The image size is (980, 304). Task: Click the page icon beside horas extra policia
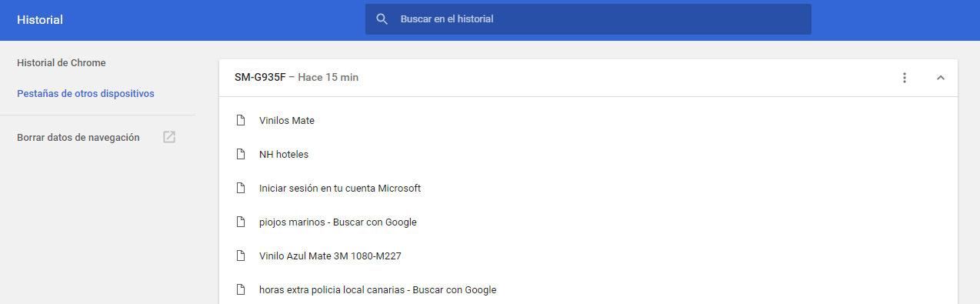pyautogui.click(x=241, y=289)
